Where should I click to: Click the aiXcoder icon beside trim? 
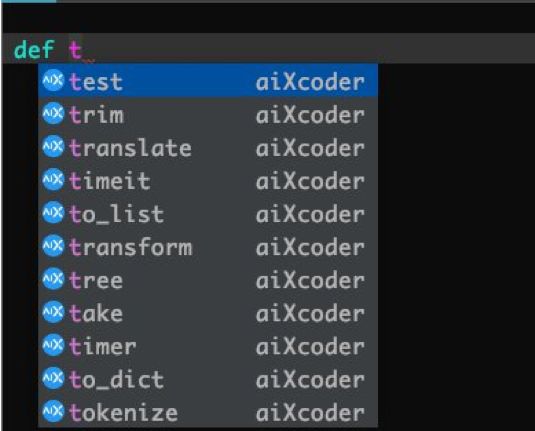pyautogui.click(x=53, y=114)
